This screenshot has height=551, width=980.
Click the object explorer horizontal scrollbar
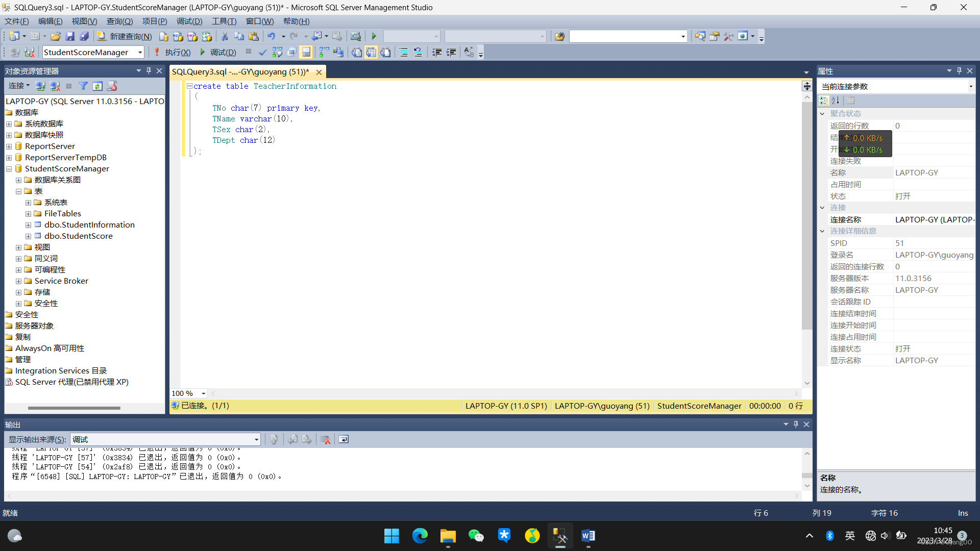tap(74, 408)
